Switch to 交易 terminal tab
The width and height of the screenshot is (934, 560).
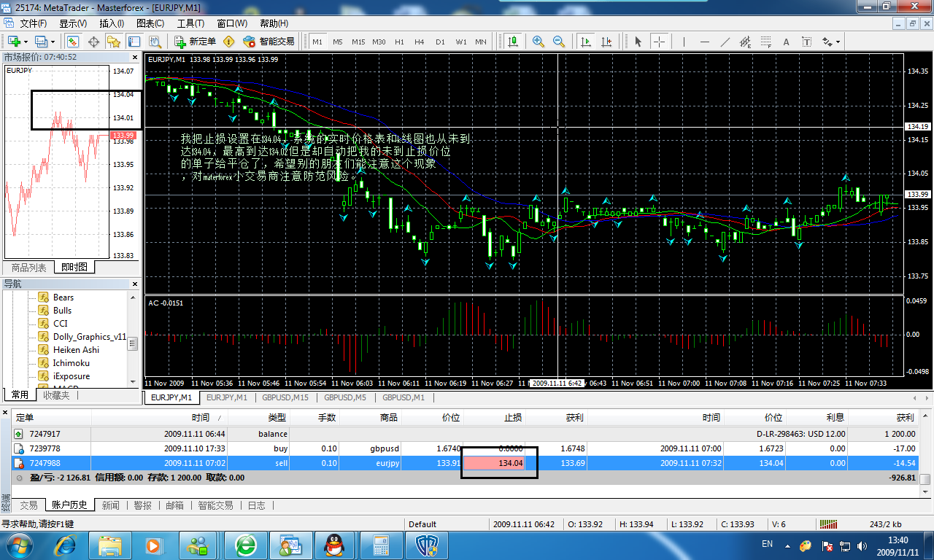coord(28,505)
